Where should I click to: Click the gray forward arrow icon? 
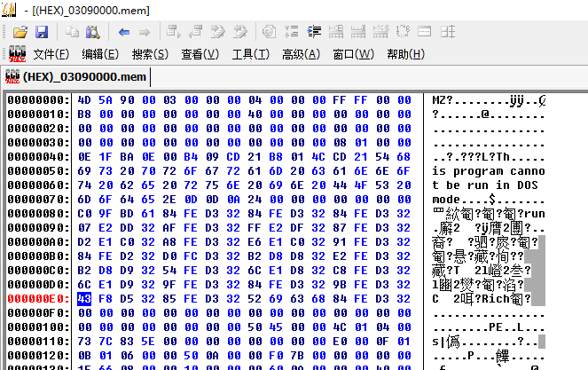point(145,32)
